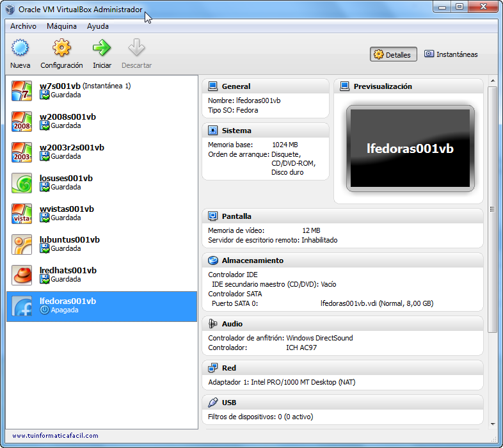Click the Red network icon
This screenshot has height=448, width=503.
click(x=212, y=368)
